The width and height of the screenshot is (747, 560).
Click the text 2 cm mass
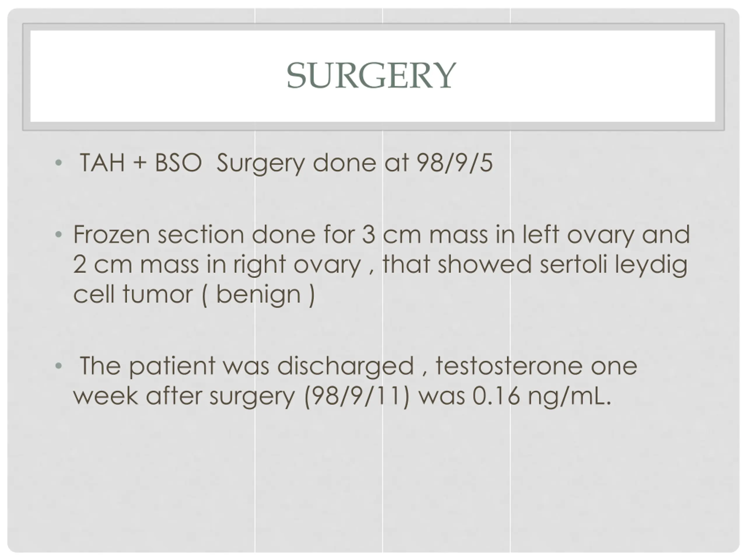(136, 264)
